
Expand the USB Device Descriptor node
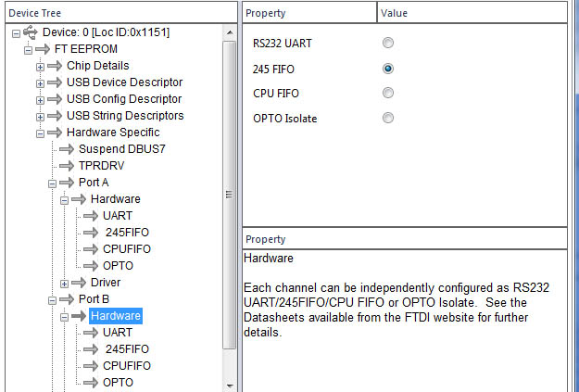[40, 83]
